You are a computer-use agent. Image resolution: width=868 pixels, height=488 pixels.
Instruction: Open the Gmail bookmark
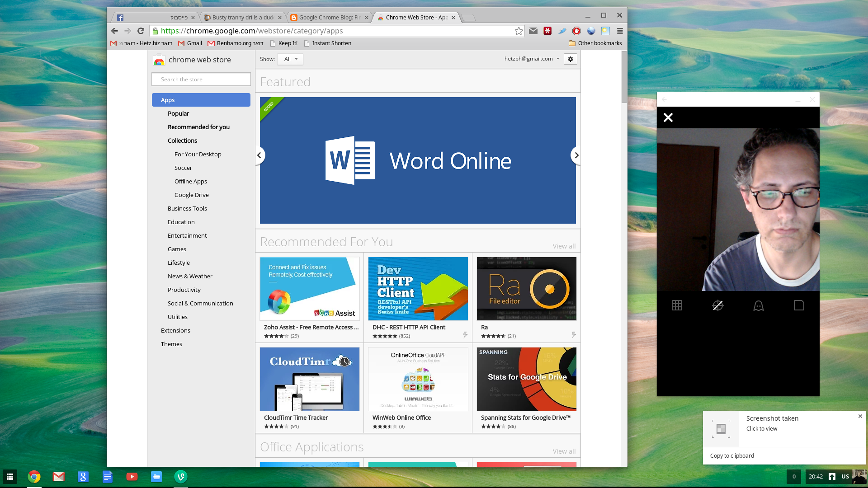[190, 43]
